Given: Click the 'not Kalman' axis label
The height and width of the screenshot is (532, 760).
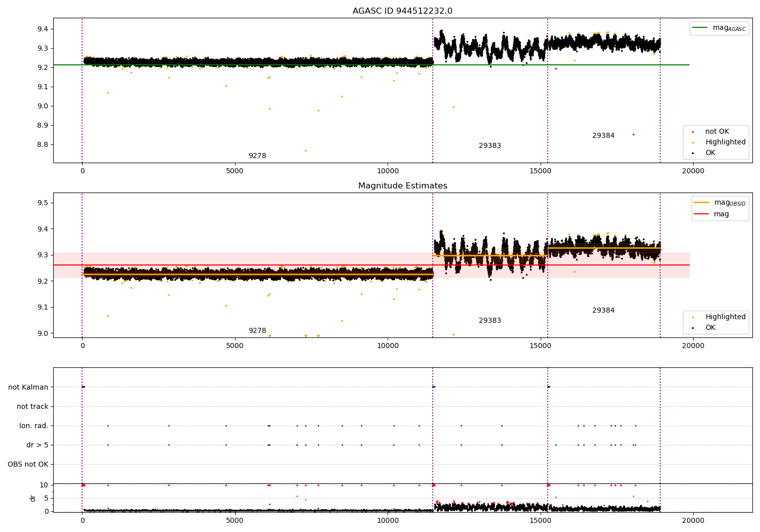Looking at the screenshot, I should (28, 388).
